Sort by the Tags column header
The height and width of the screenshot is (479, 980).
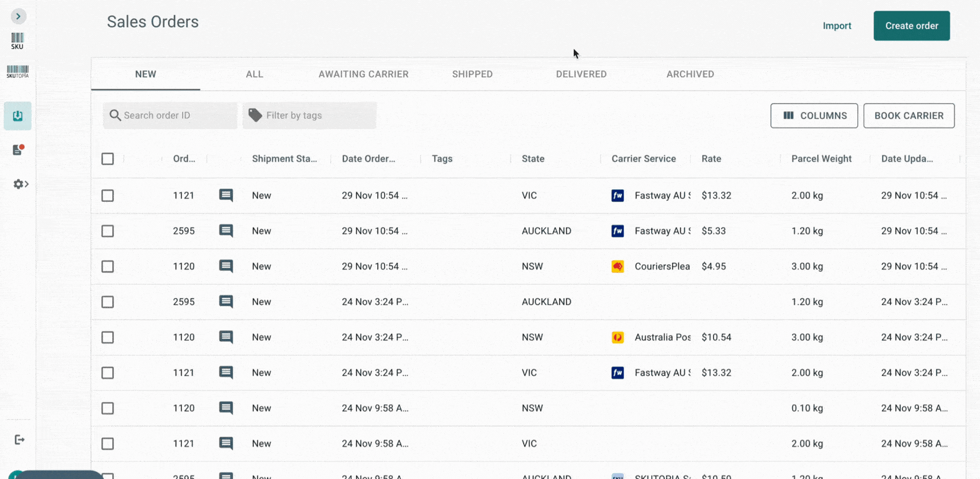point(442,159)
